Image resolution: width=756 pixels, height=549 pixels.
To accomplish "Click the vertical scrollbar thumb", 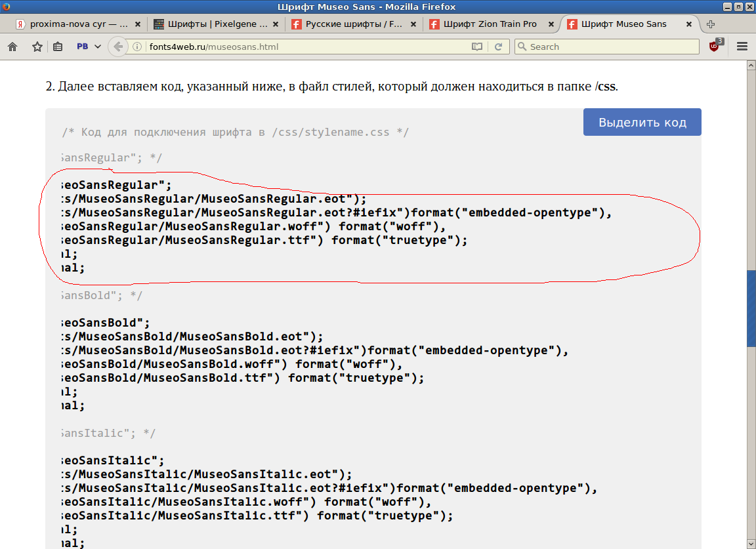I will click(751, 308).
